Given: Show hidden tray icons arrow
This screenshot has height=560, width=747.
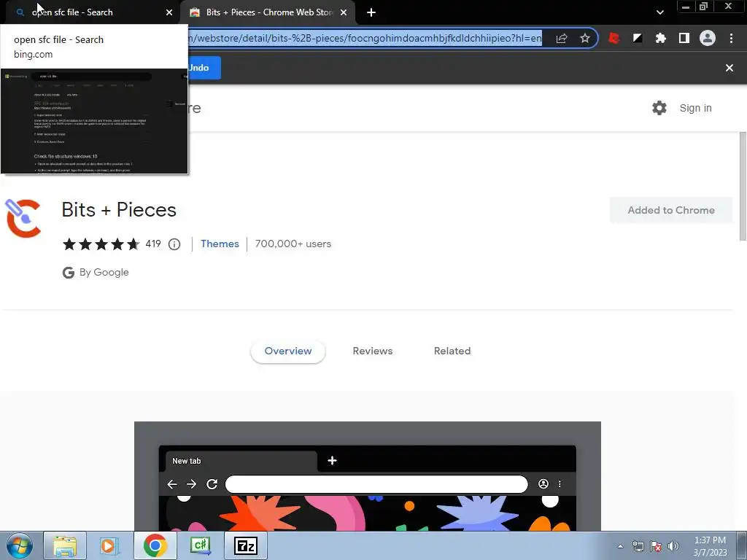Looking at the screenshot, I should 620,546.
